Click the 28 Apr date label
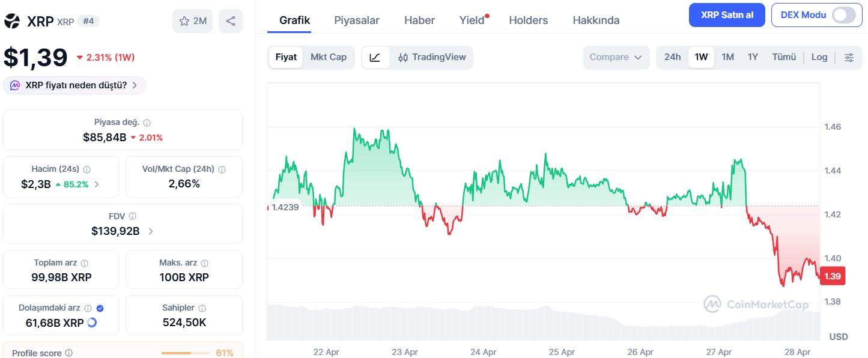This screenshot has width=868, height=358. tap(798, 352)
